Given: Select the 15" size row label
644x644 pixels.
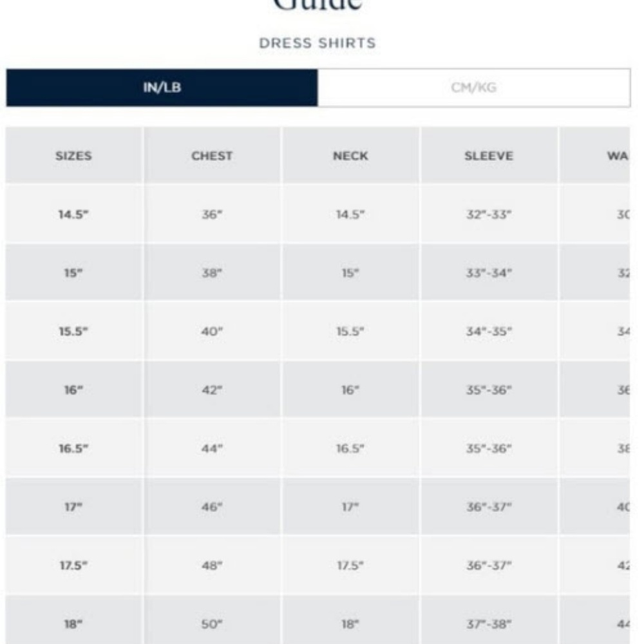Looking at the screenshot, I should point(73,273).
